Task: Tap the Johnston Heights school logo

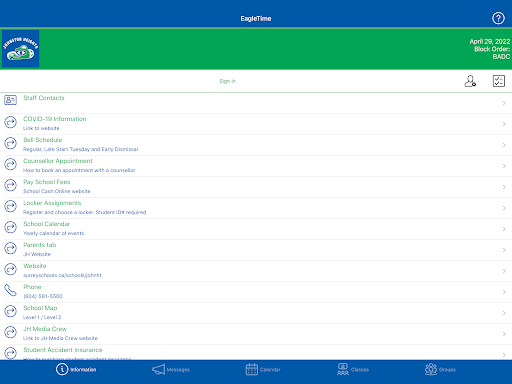Action: point(21,49)
